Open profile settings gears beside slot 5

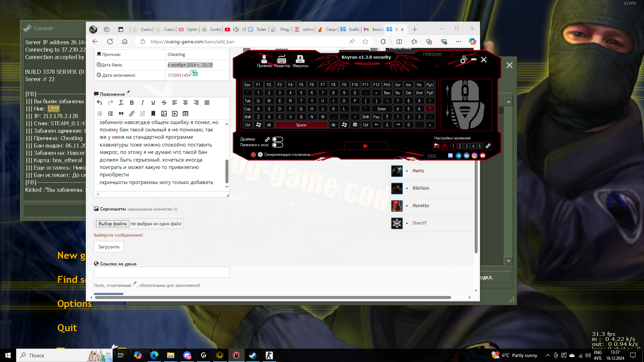tap(488, 146)
